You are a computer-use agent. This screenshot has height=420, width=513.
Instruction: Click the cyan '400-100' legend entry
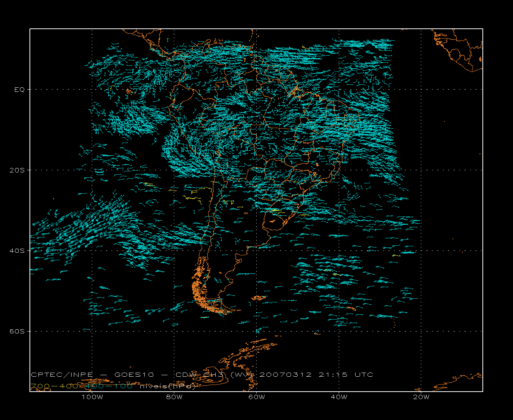tap(109, 386)
